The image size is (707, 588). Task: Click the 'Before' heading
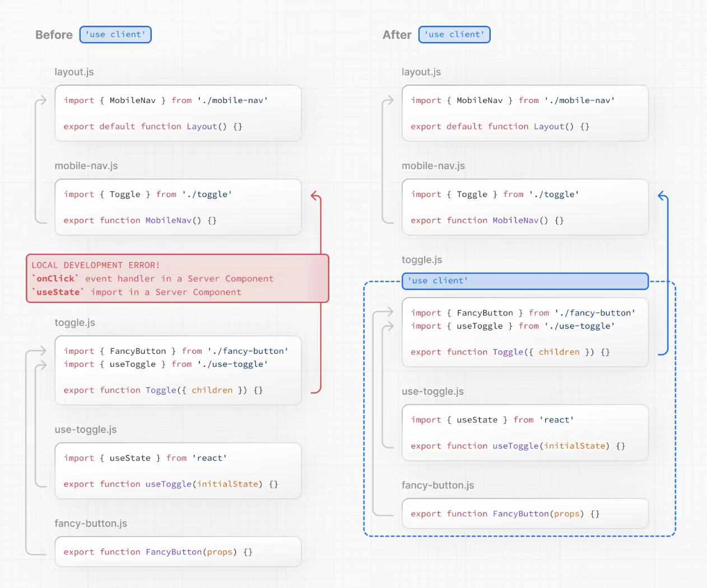tap(54, 35)
